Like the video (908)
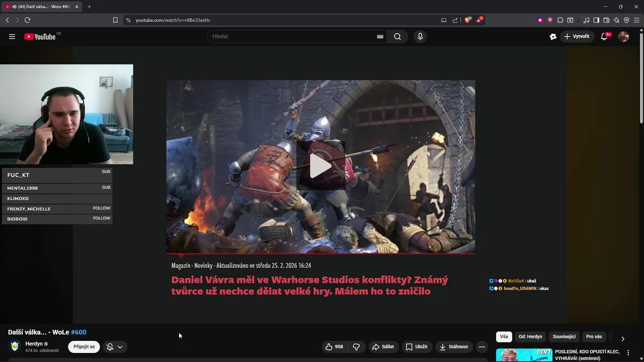644x362 pixels. [x=334, y=346]
